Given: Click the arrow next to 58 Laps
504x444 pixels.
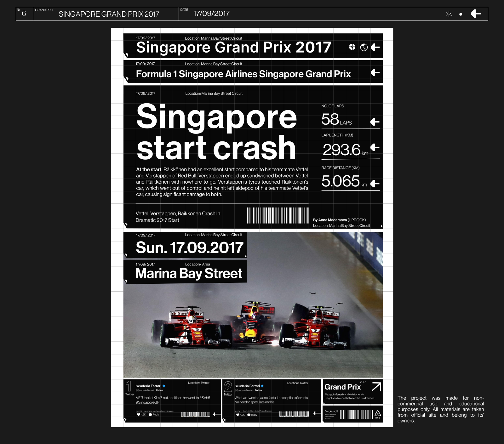Looking at the screenshot, I should (x=375, y=122).
